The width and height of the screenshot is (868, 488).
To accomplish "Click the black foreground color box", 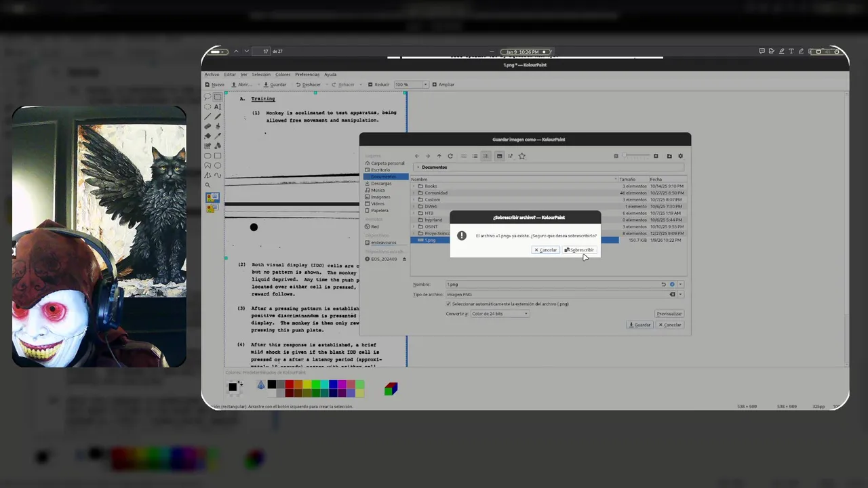I will coord(233,387).
